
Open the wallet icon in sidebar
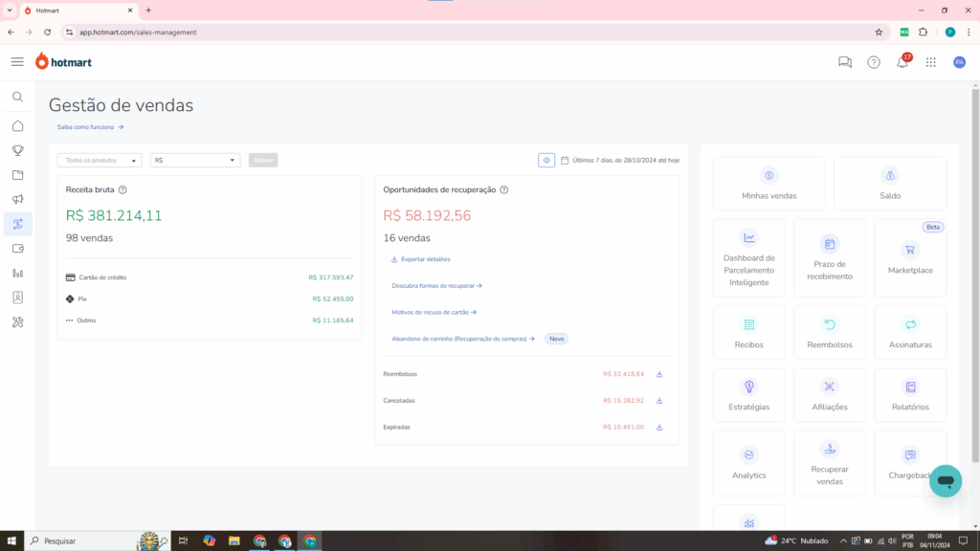[17, 249]
